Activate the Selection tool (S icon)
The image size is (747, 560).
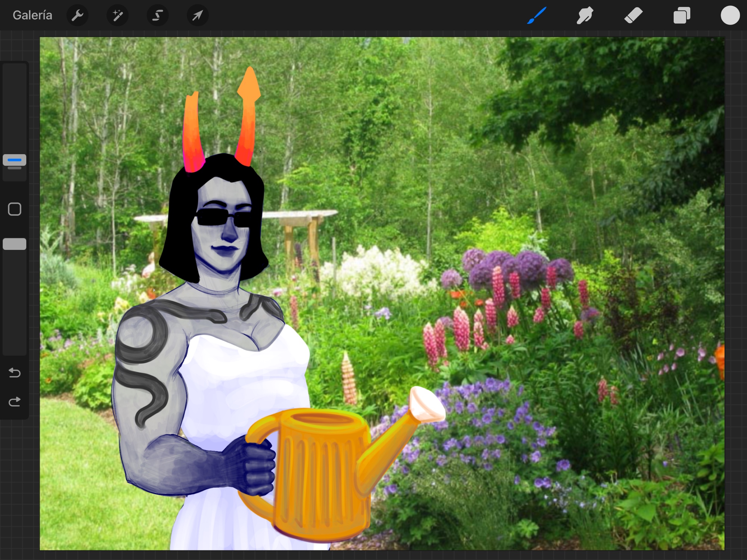pos(158,15)
